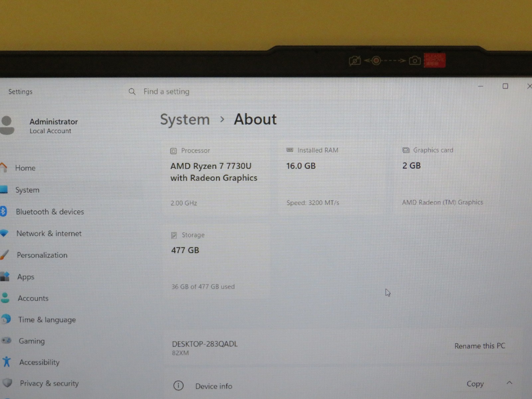Screen dimensions: 532x399
Task: Click the Accounts person icon
Action: (5, 298)
